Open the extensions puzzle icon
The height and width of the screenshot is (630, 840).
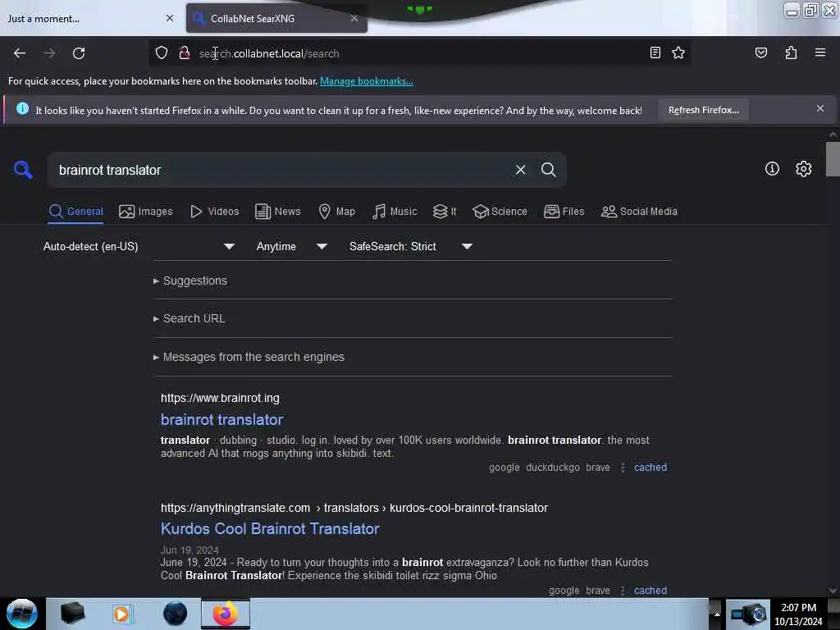pos(791,52)
